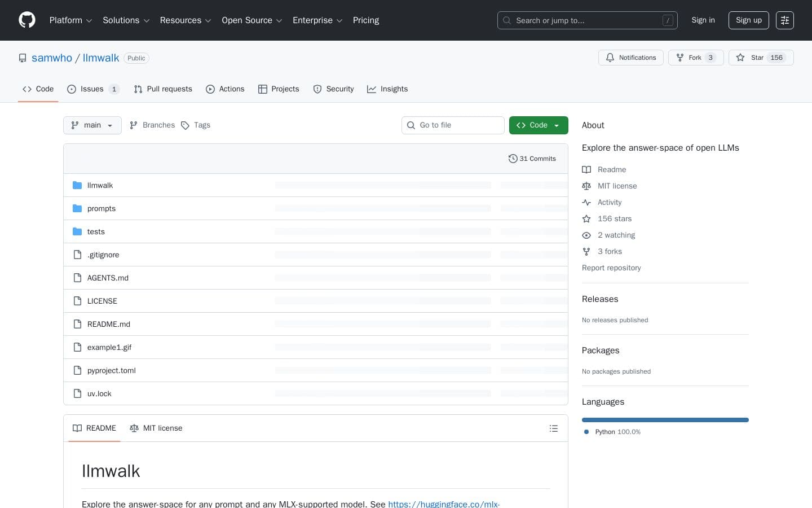Open the command palette icon top right

click(785, 20)
